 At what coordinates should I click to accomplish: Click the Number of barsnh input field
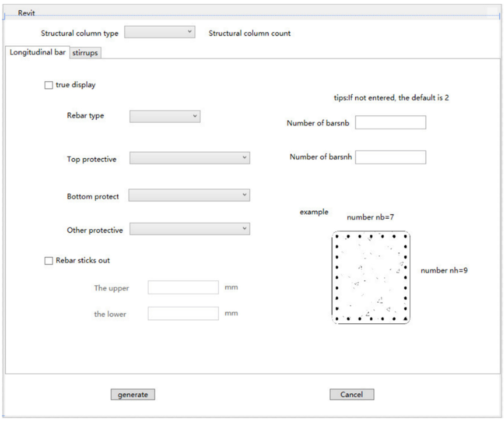pyautogui.click(x=390, y=157)
